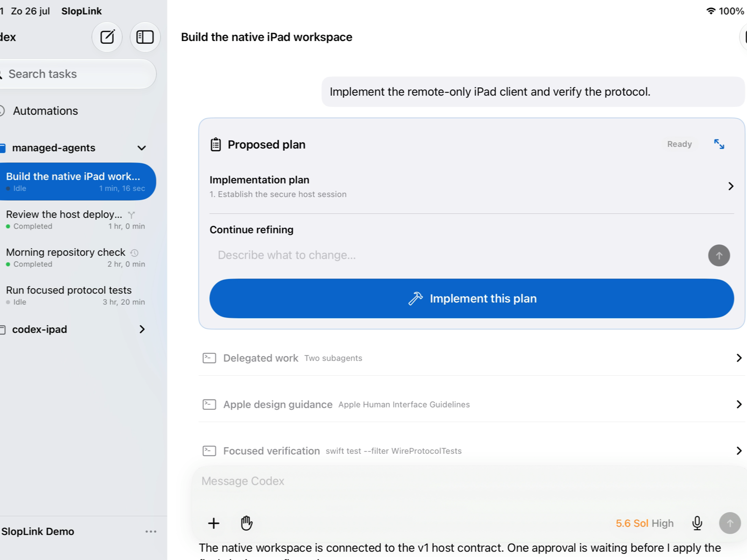Viewport: 747px width, 560px height.
Task: Click the Delegated work terminal icon
Action: (x=209, y=358)
